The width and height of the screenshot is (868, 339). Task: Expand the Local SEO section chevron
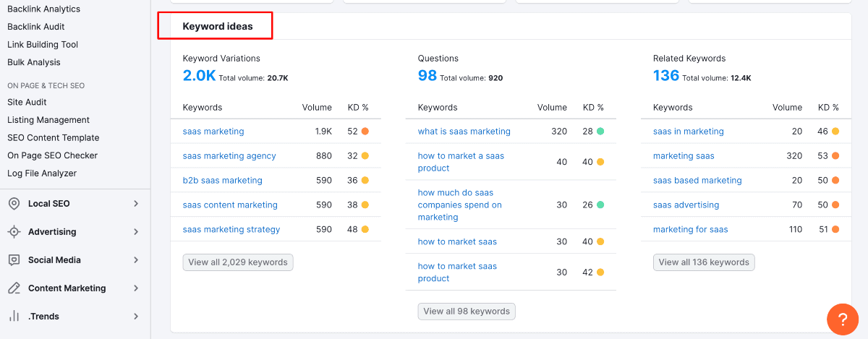point(135,204)
